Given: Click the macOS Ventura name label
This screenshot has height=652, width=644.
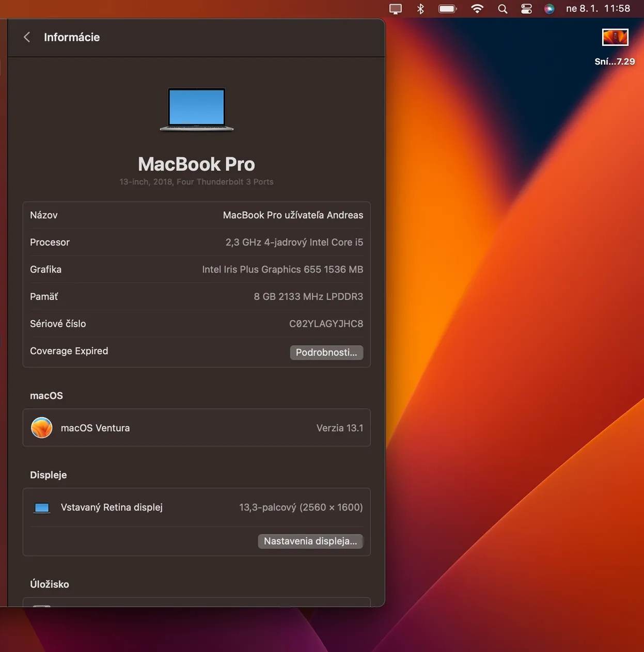Looking at the screenshot, I should point(95,428).
